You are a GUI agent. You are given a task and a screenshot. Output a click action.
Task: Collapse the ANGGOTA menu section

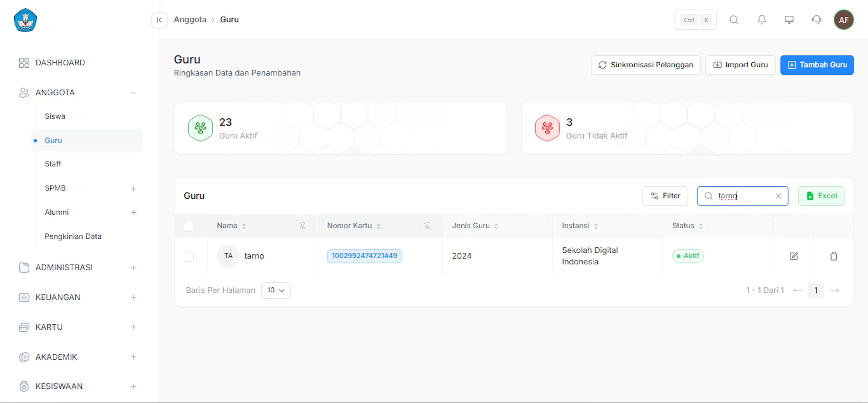133,93
